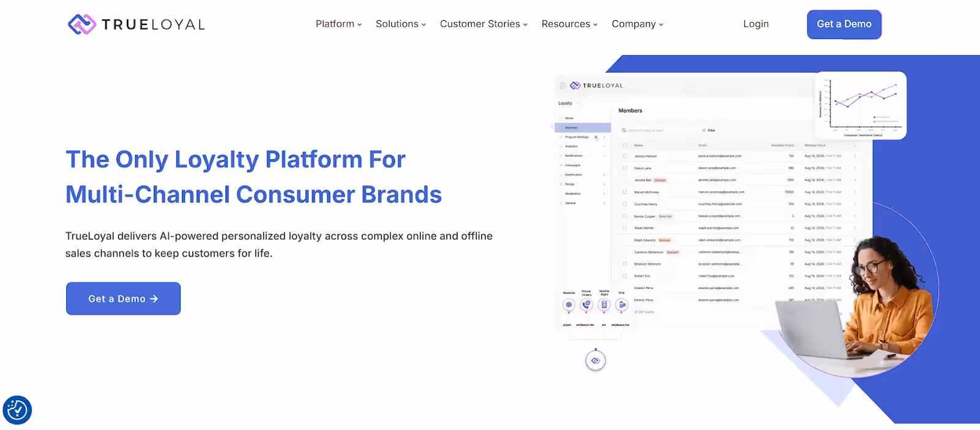Tick the checkbox for Marvin McKinney
The width and height of the screenshot is (980, 430).
(625, 192)
